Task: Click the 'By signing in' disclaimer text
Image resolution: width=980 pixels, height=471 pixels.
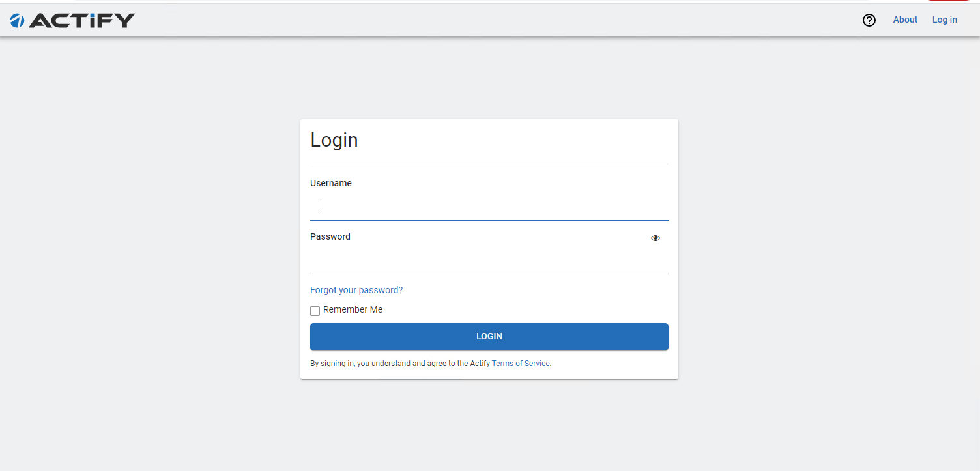Action: 431,364
